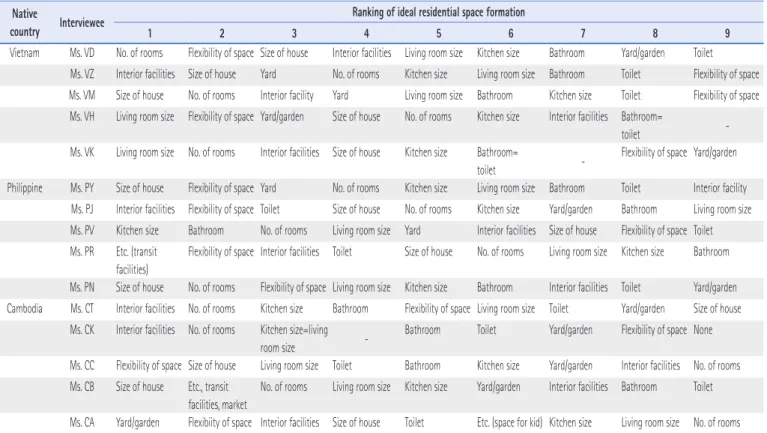Click 'Etc. (space for kid)' in Ms. CA's row
This screenshot has width=767, height=433.
pyautogui.click(x=510, y=422)
